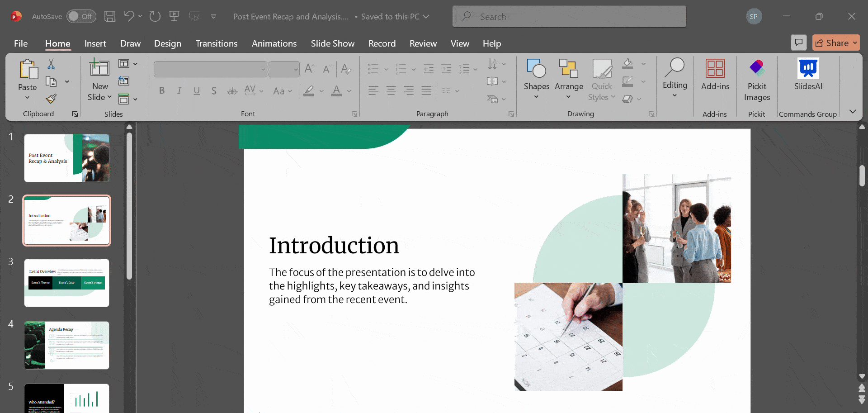This screenshot has height=413, width=868.
Task: Toggle the AutoSave switch off
Action: pyautogui.click(x=81, y=16)
